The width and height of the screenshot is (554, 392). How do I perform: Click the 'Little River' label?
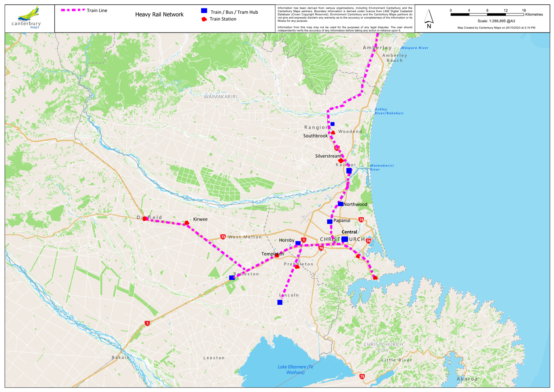coord(397,360)
